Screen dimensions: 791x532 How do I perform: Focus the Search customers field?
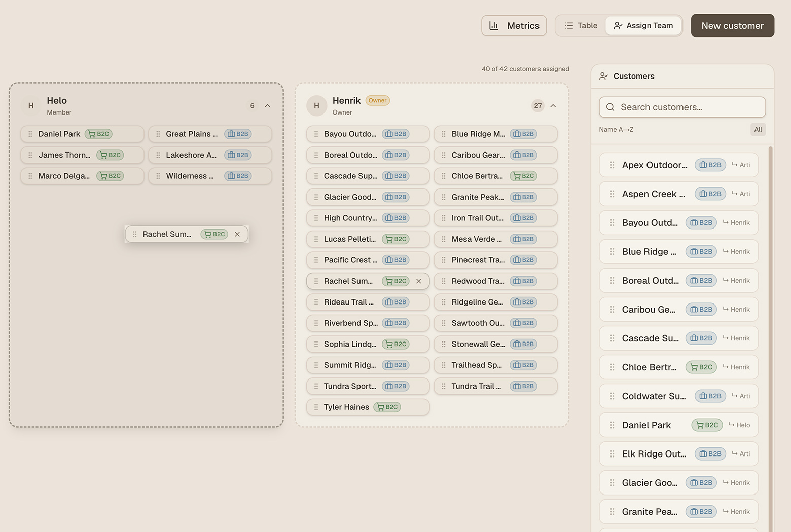point(682,107)
